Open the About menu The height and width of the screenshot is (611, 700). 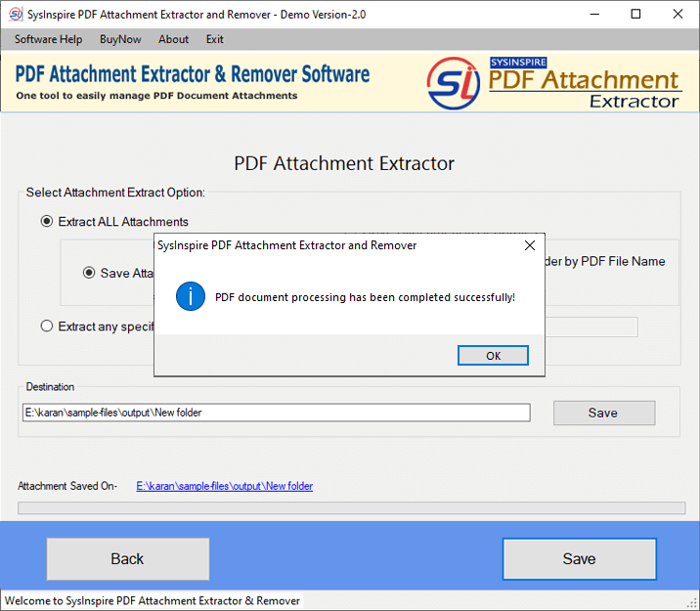173,39
